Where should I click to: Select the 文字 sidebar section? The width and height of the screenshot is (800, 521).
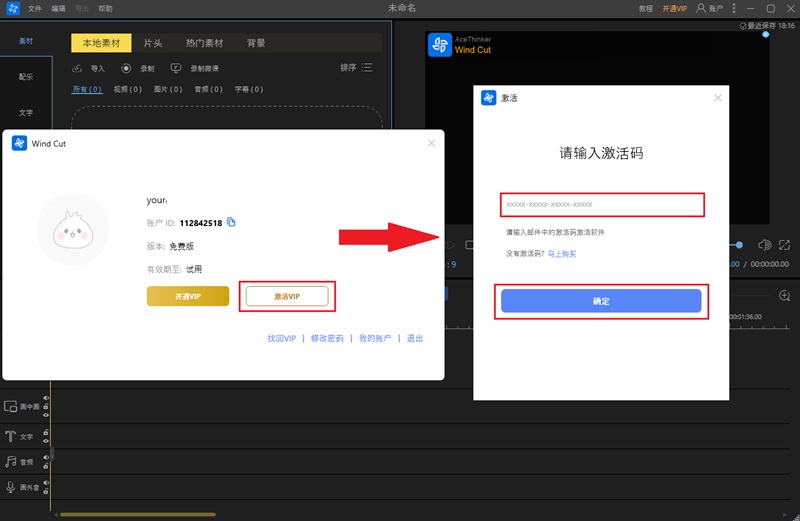tap(26, 113)
